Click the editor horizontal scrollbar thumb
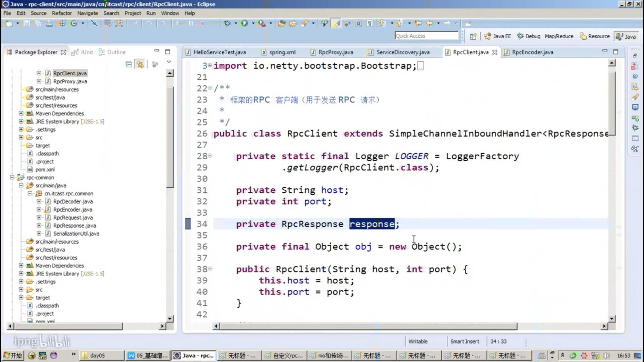 point(368,326)
